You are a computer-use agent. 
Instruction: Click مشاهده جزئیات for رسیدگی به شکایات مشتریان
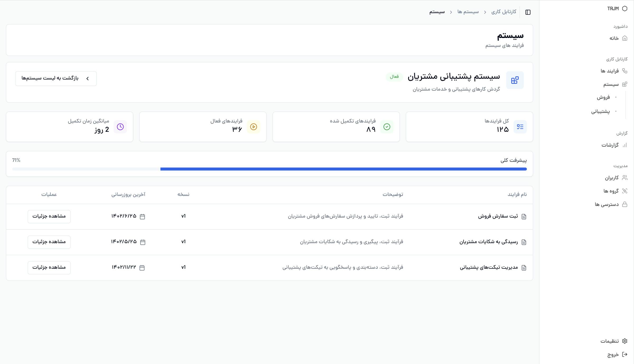[49, 242]
